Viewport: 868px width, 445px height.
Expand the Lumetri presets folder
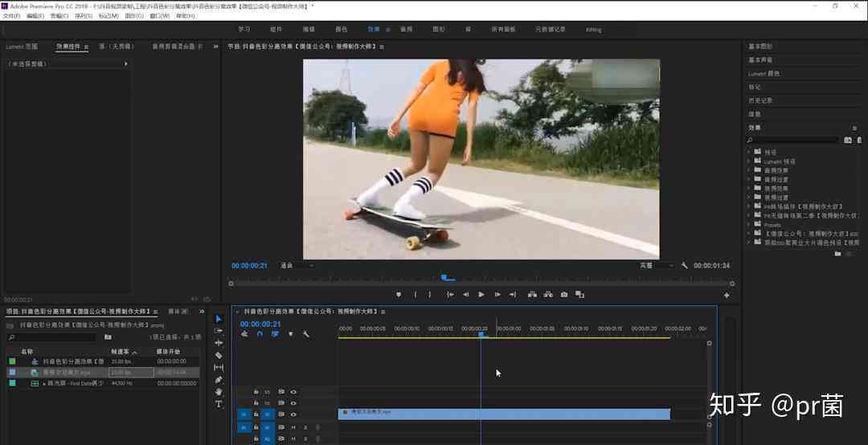click(749, 161)
